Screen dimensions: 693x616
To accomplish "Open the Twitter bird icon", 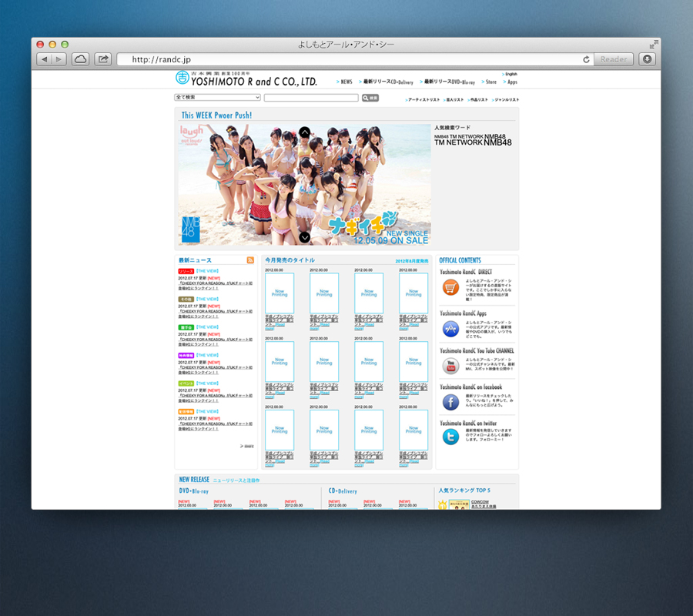I will click(x=450, y=437).
